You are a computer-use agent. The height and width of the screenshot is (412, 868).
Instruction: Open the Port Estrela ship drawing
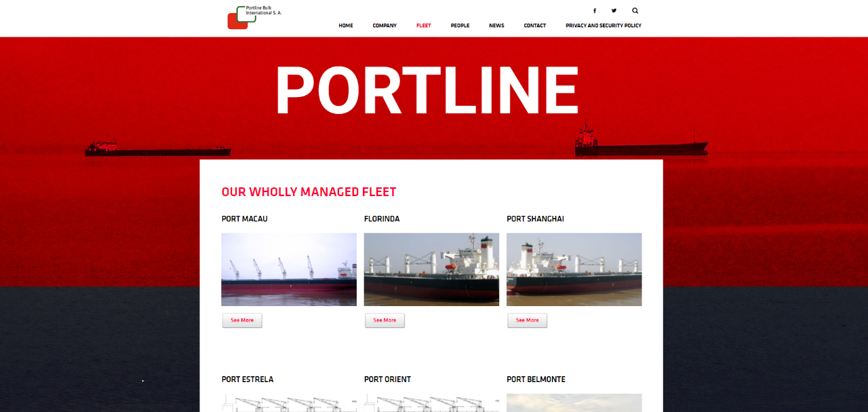click(289, 403)
